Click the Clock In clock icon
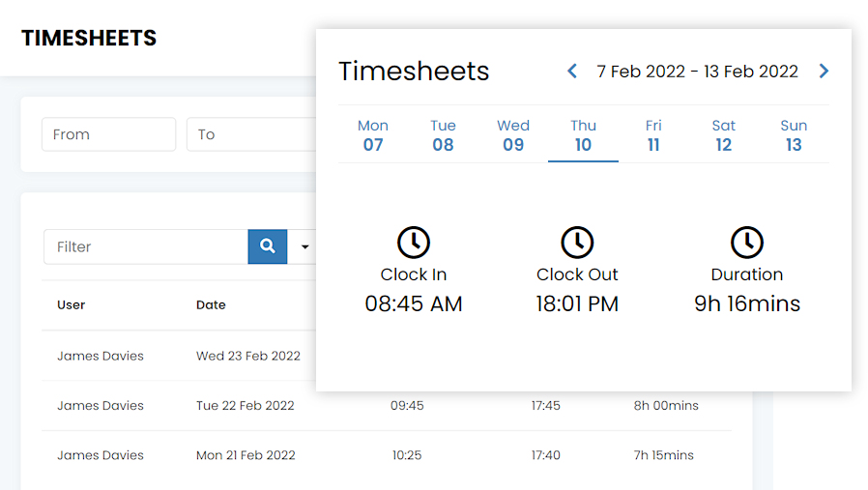This screenshot has height=490, width=868. pos(414,242)
